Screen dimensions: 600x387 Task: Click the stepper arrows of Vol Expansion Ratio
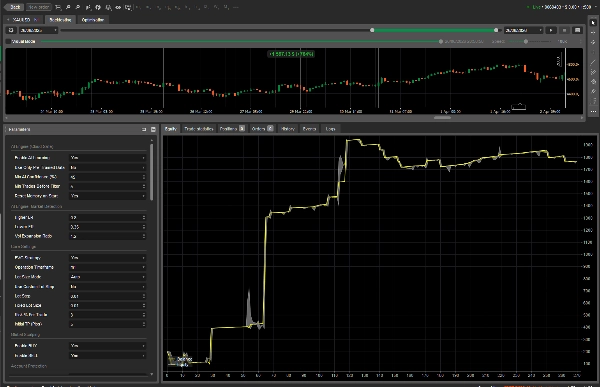tap(144, 236)
